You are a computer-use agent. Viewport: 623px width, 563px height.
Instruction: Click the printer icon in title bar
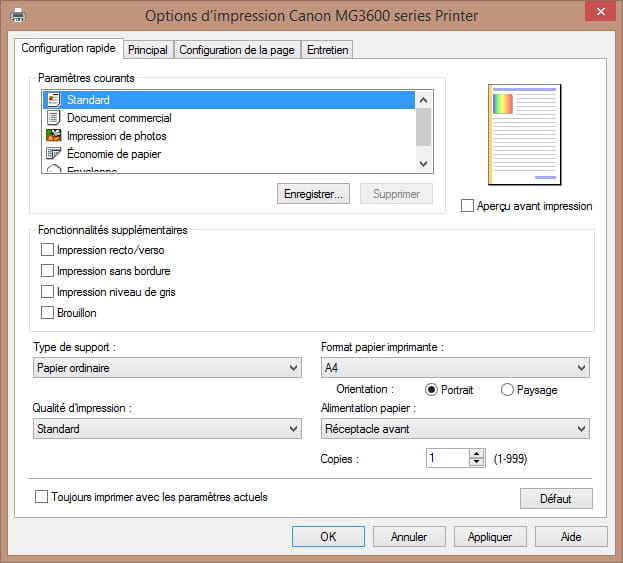18,15
